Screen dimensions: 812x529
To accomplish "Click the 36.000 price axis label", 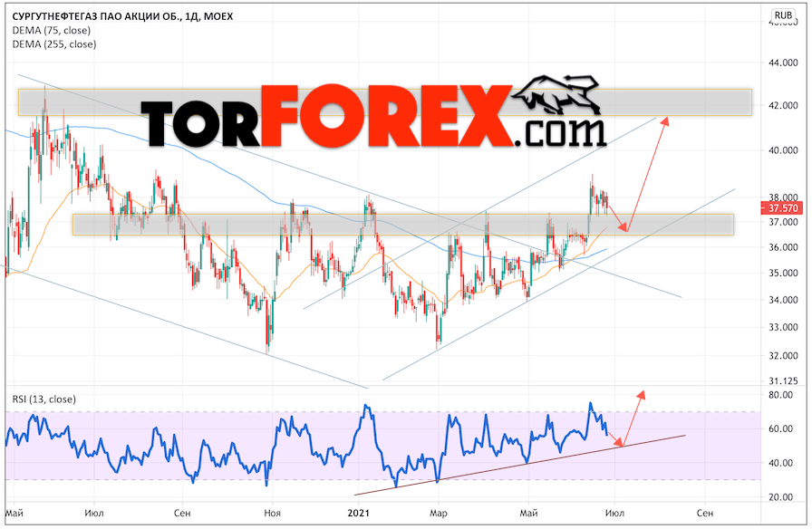I will tap(783, 247).
